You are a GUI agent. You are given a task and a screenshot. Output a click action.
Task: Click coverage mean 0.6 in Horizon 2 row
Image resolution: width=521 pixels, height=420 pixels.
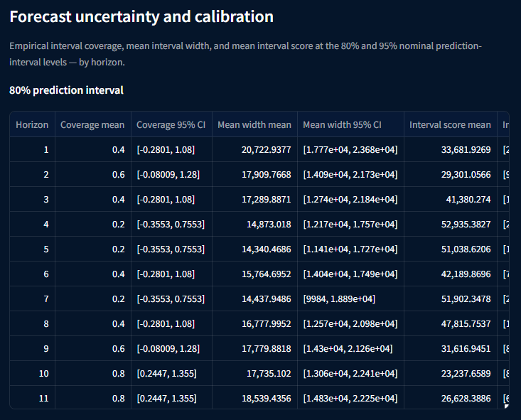pyautogui.click(x=92, y=174)
